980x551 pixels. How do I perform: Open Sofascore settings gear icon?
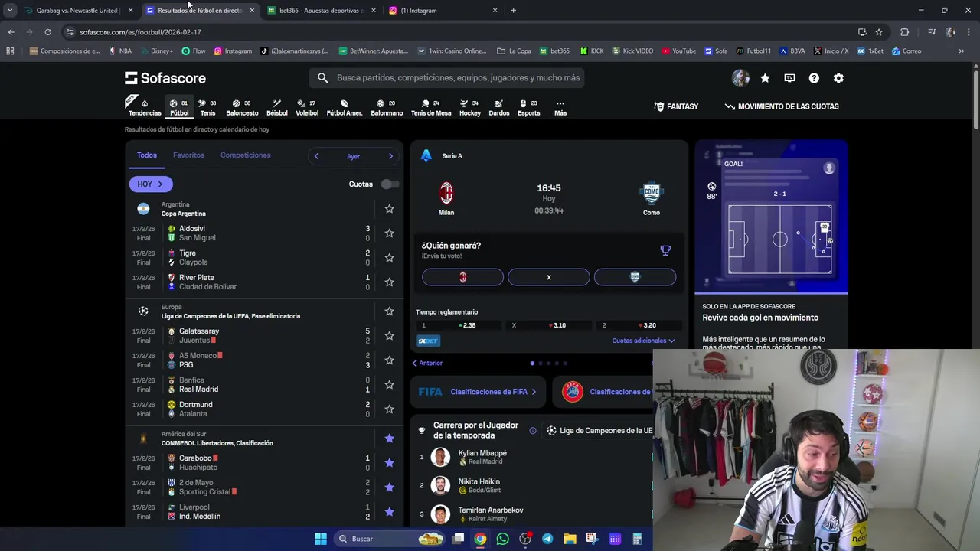[x=838, y=78]
